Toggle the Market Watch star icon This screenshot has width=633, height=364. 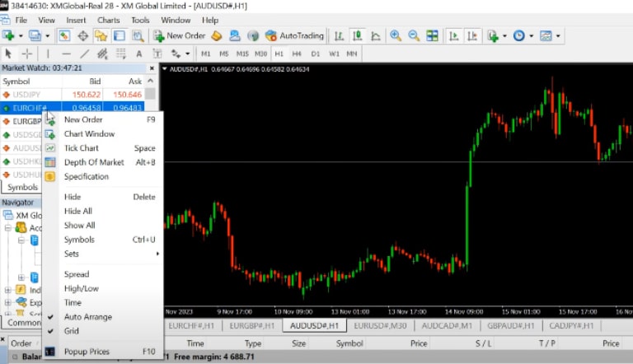[101, 36]
